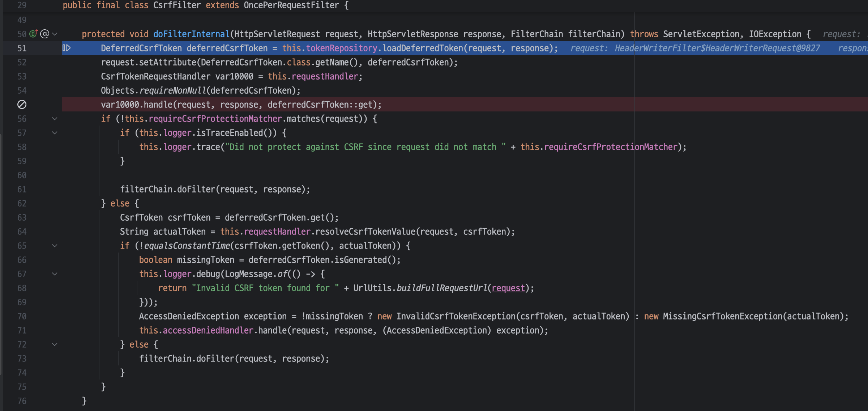Click the loadDeferredToken method call
The image size is (868, 411).
pos(423,48)
